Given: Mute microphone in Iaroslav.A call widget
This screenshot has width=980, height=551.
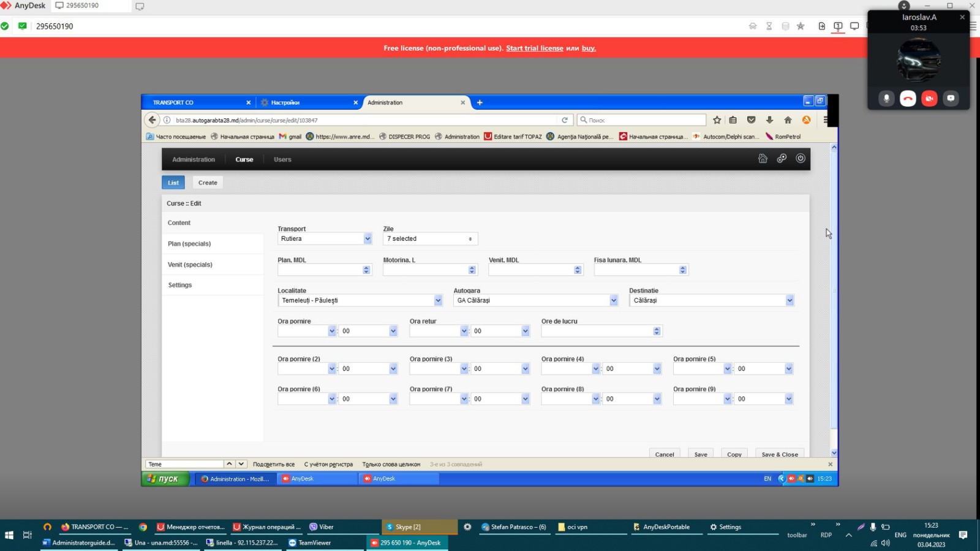Looking at the screenshot, I should click(x=886, y=98).
